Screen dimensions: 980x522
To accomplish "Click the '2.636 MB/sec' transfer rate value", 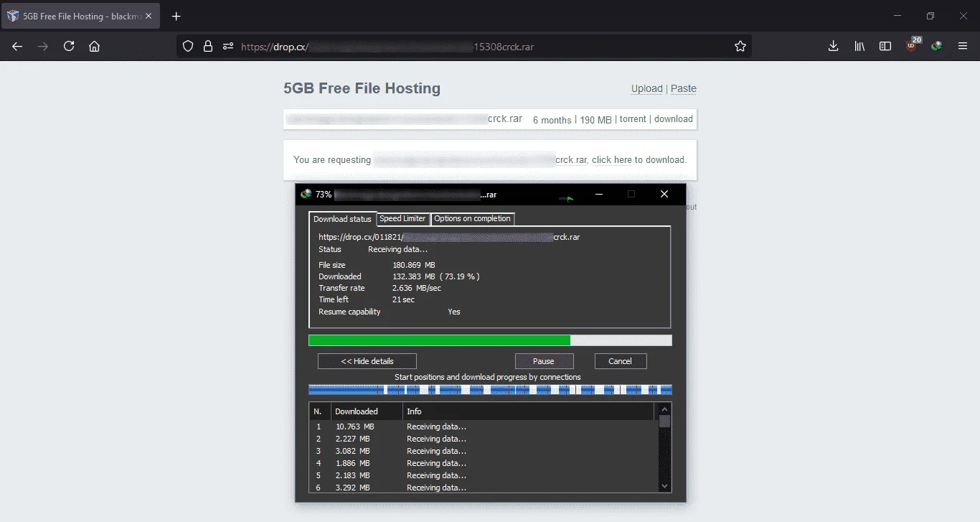I will [x=417, y=288].
